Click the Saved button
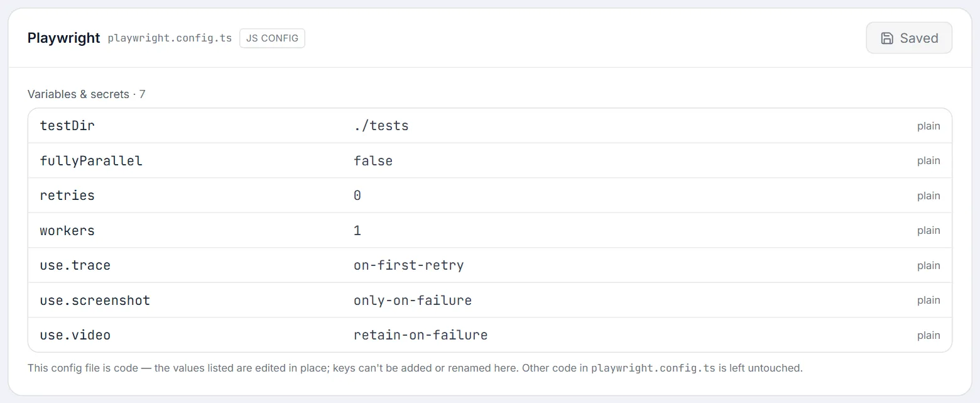Screen dimensions: 980x403 [x=909, y=38]
